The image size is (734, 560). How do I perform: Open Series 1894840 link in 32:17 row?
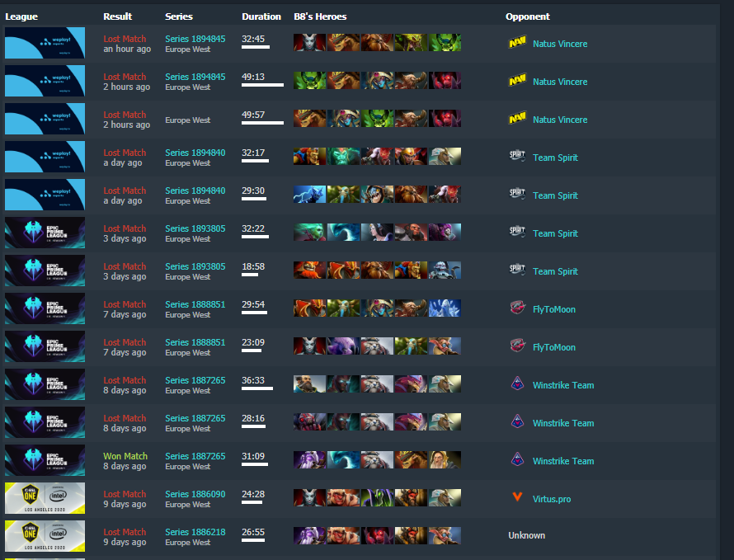pos(195,153)
